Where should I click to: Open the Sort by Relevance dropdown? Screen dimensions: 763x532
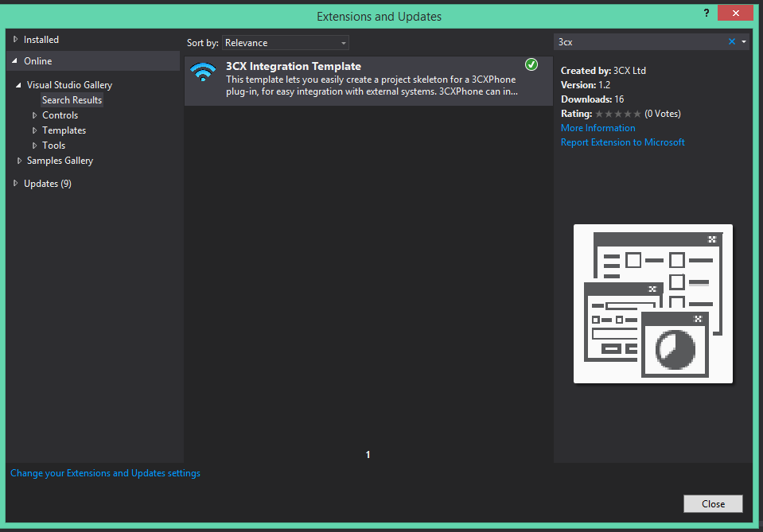tap(286, 43)
